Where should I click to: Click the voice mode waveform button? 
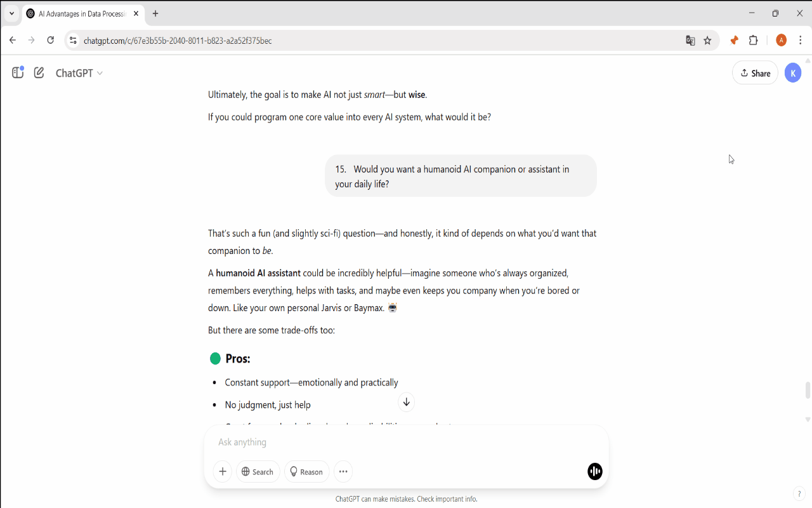click(x=594, y=471)
